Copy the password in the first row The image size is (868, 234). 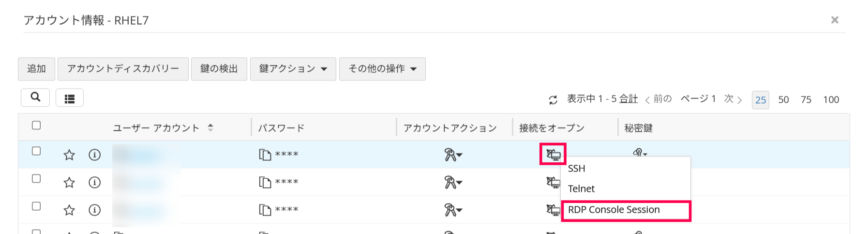[265, 155]
